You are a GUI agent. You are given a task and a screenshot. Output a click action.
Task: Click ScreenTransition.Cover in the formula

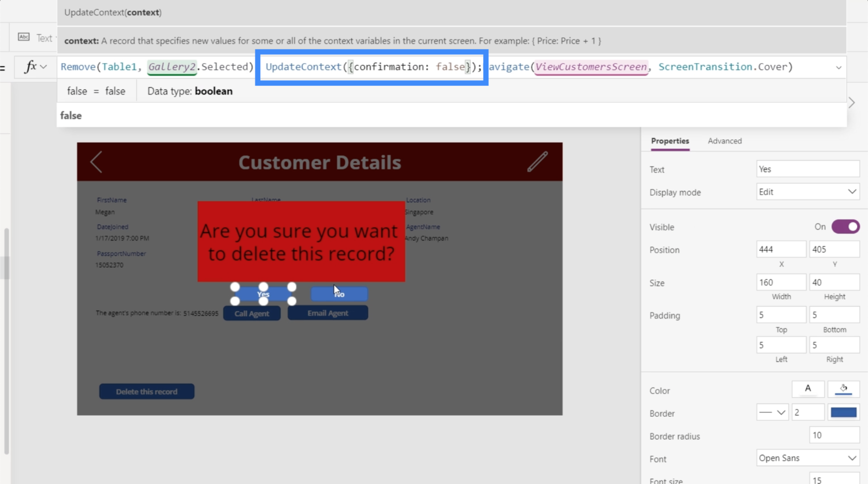pos(723,67)
